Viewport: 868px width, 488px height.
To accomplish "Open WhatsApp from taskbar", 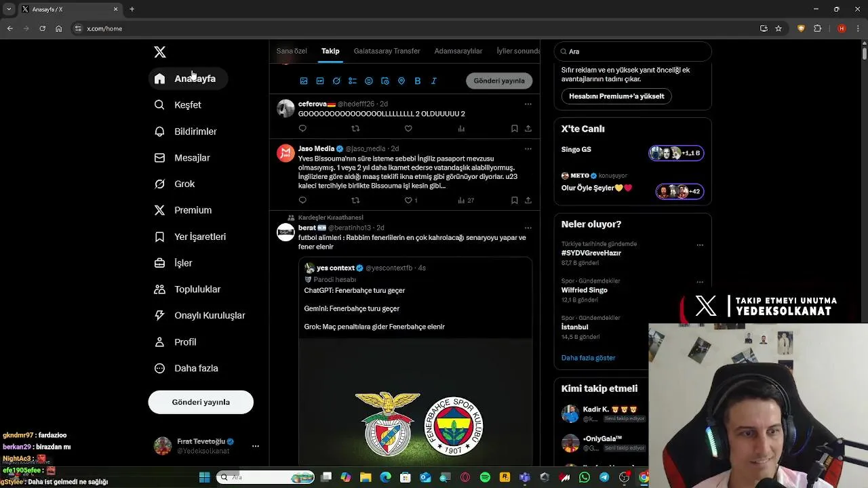I will tap(585, 477).
